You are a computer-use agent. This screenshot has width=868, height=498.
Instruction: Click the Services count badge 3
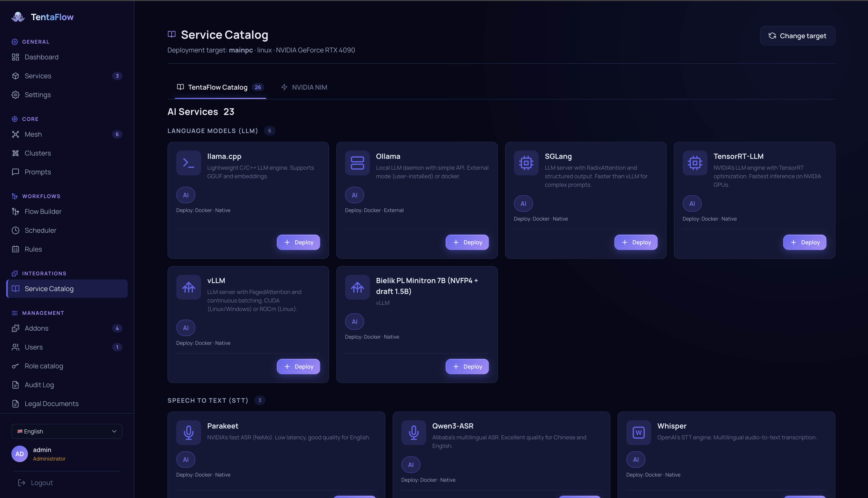[x=117, y=76]
